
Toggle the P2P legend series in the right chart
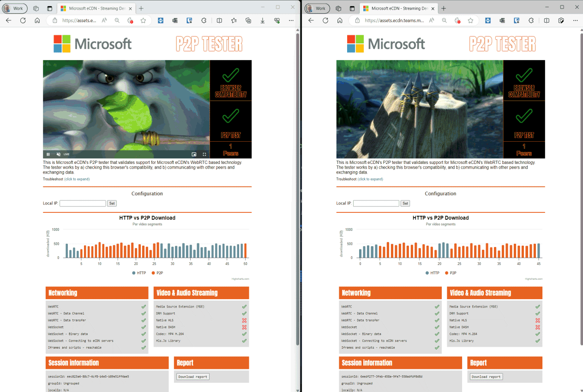coord(450,273)
